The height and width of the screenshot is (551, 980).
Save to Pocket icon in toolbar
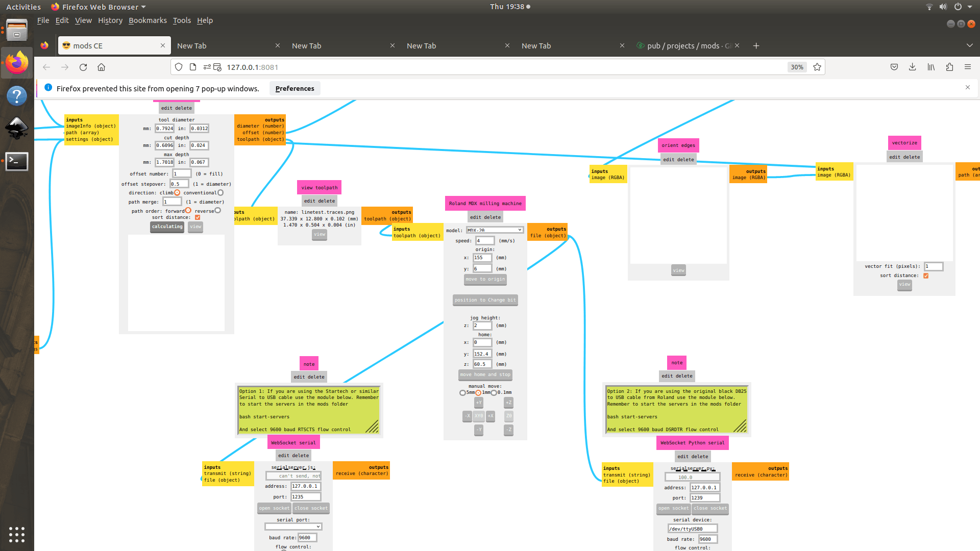point(894,67)
